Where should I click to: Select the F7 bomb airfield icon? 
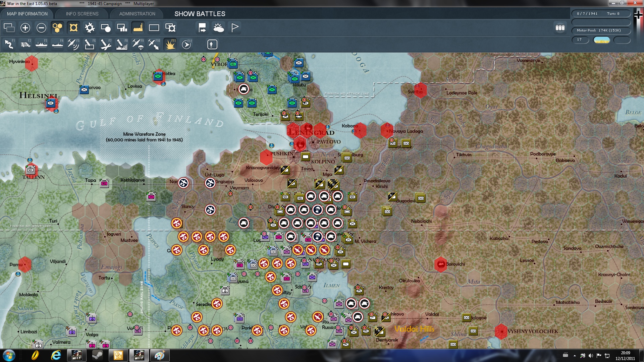(x=106, y=44)
